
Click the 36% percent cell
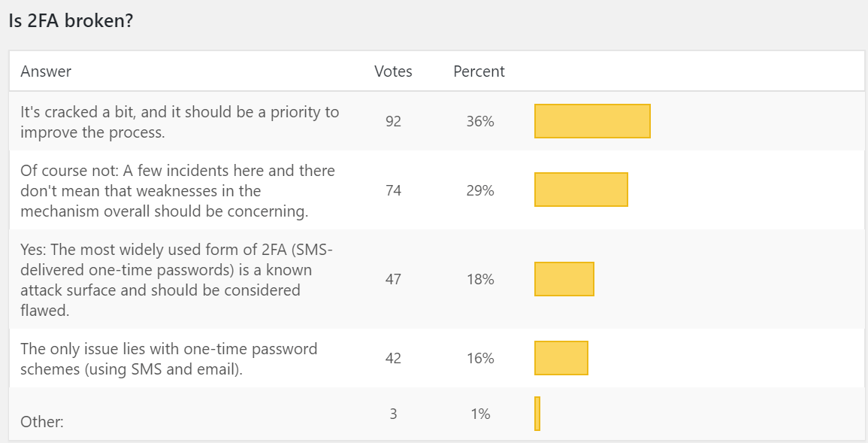point(480,121)
